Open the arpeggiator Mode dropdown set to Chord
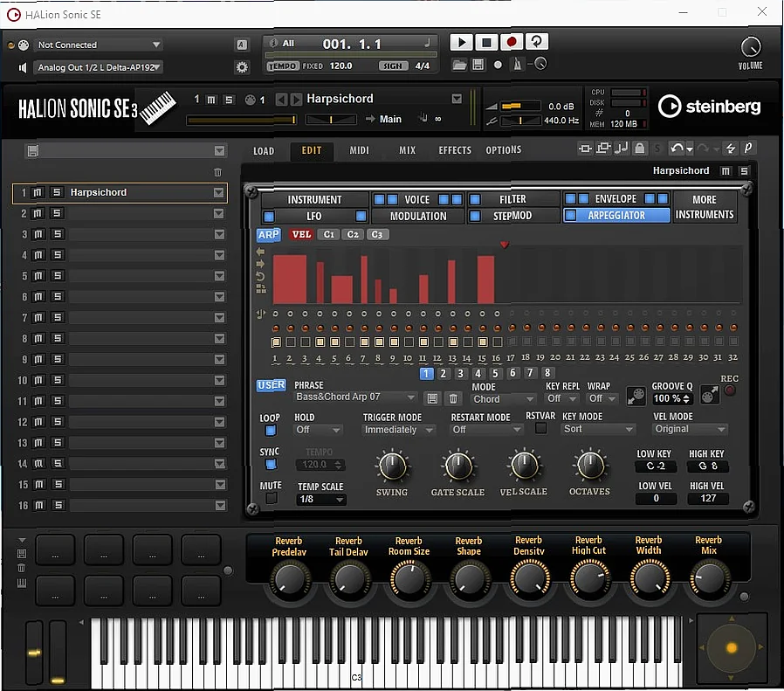The width and height of the screenshot is (784, 691). click(502, 398)
